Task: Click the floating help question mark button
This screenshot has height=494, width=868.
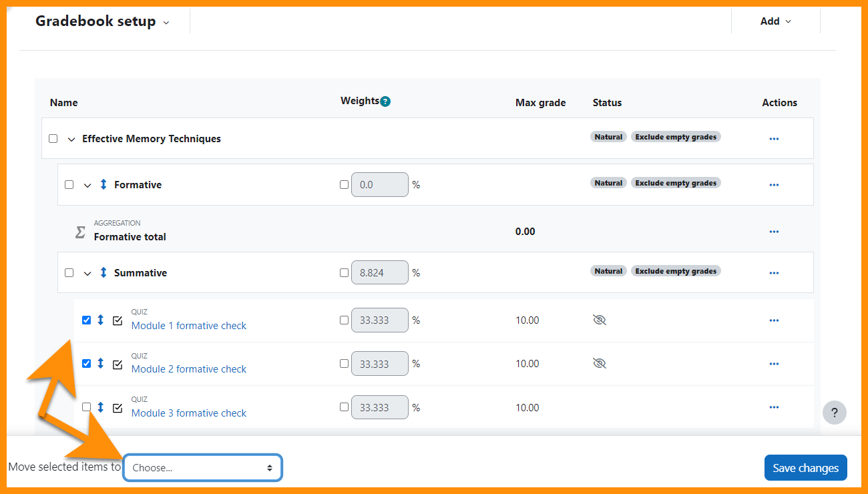Action: [834, 413]
